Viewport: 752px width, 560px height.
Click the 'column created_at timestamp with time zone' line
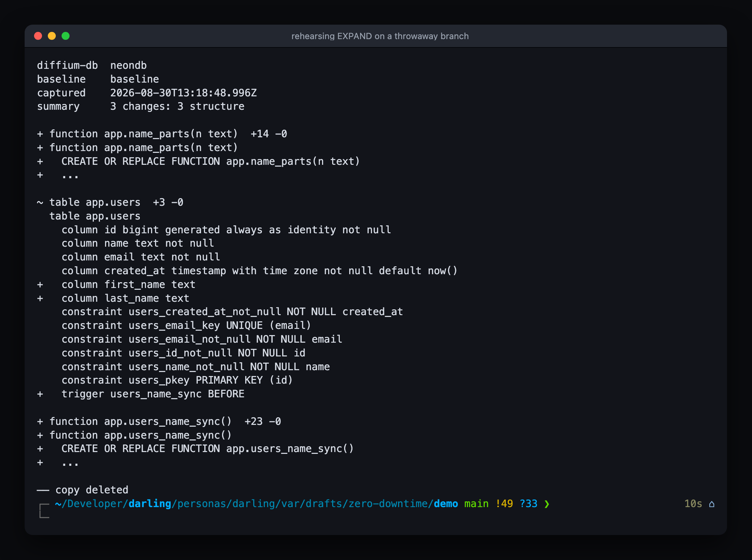coord(260,271)
